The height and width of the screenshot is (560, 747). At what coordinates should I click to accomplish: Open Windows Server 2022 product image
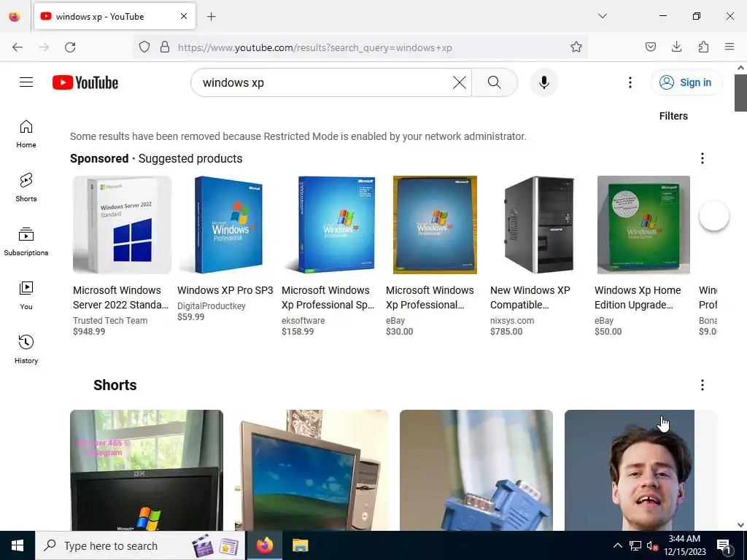pos(122,225)
